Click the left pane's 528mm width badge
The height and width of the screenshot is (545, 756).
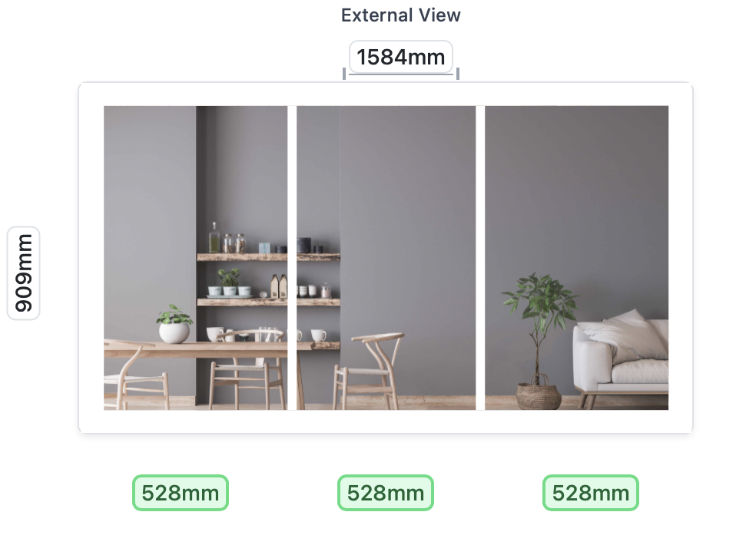coord(181,493)
